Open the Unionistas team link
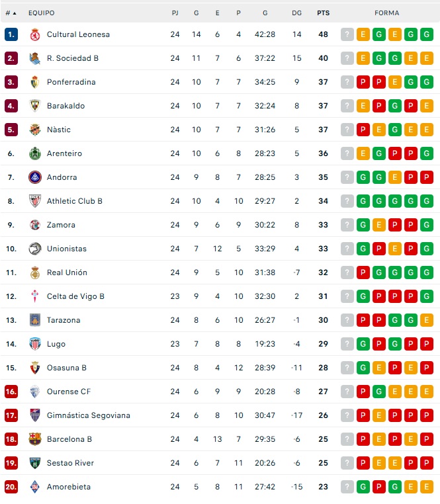440x504 pixels. [66, 249]
